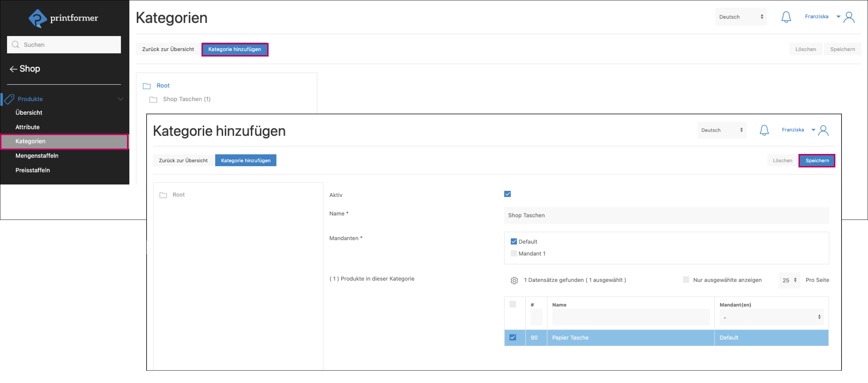Collapse the Produkte menu chevron
Image resolution: width=868 pixels, height=383 pixels.
pos(121,99)
